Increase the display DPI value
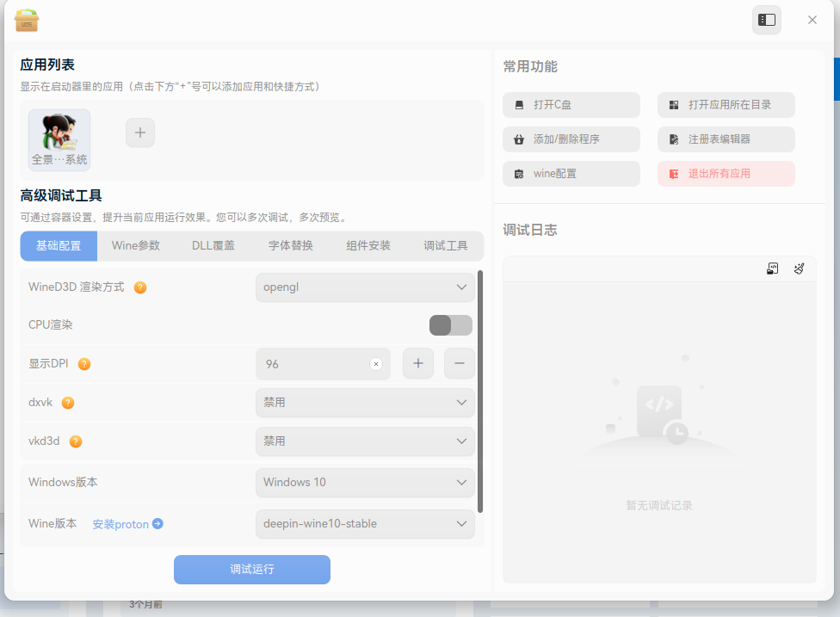This screenshot has width=840, height=617. click(x=418, y=363)
